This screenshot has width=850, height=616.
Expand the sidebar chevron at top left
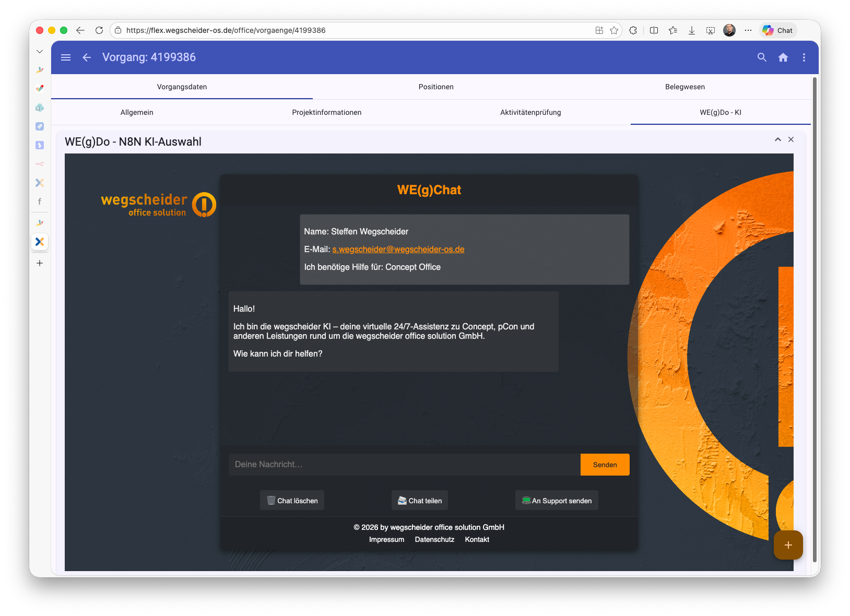(40, 51)
